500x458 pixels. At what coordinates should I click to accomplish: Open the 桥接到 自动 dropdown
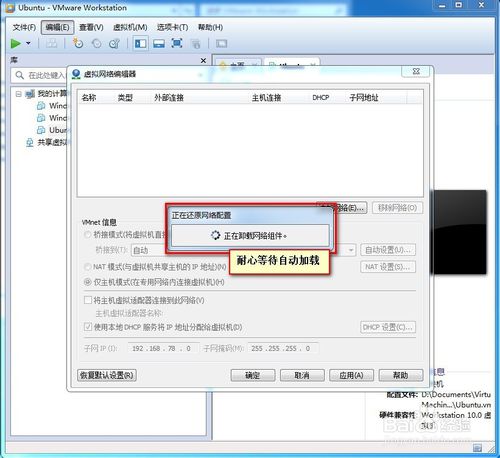click(243, 250)
